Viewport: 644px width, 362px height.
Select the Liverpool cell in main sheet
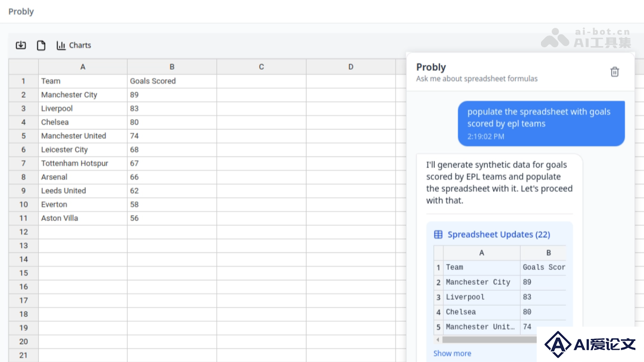pyautogui.click(x=83, y=108)
